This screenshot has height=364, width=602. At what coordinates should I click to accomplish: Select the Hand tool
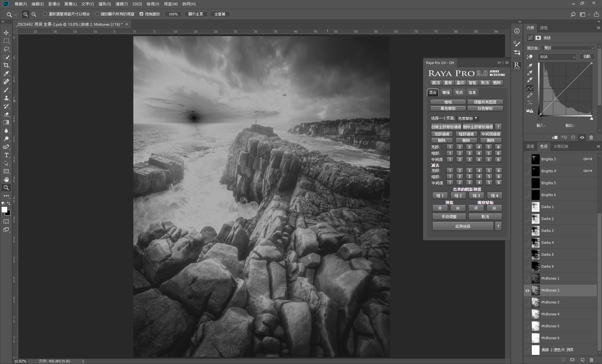pos(6,179)
